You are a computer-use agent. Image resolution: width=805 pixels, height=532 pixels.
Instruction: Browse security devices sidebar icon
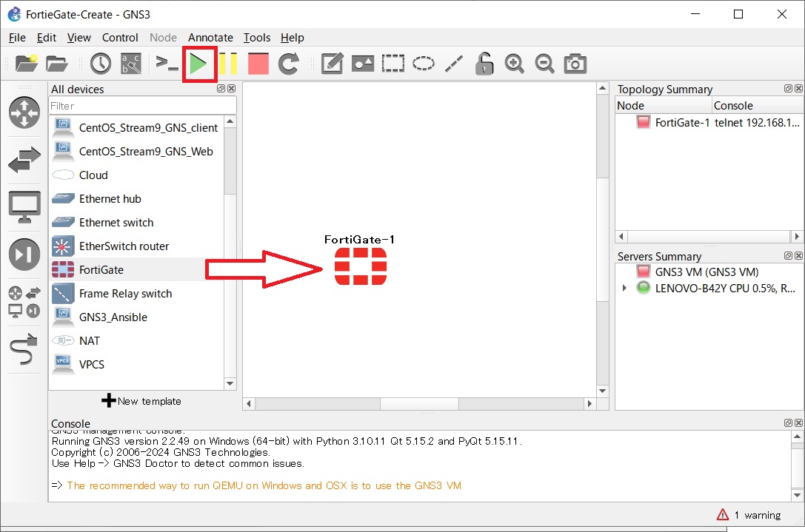point(24,254)
